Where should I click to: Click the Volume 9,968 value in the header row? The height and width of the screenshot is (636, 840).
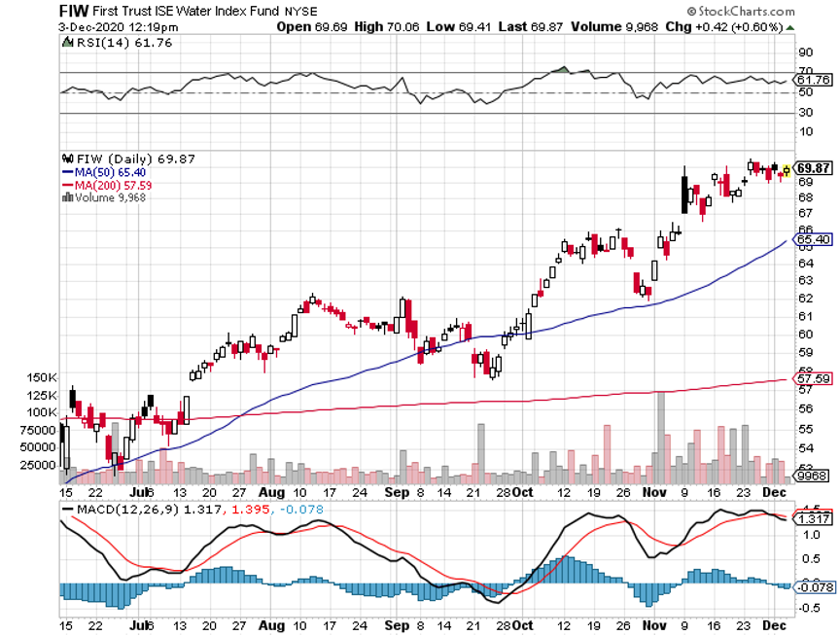pyautogui.click(x=613, y=27)
